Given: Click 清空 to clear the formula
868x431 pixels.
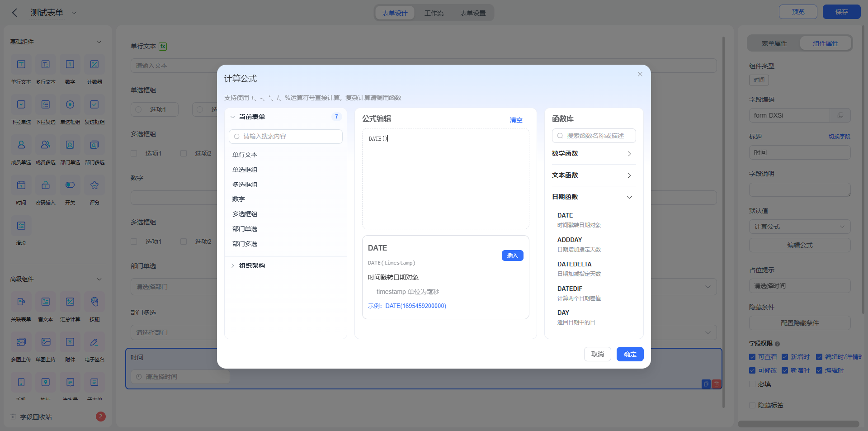Looking at the screenshot, I should click(516, 120).
